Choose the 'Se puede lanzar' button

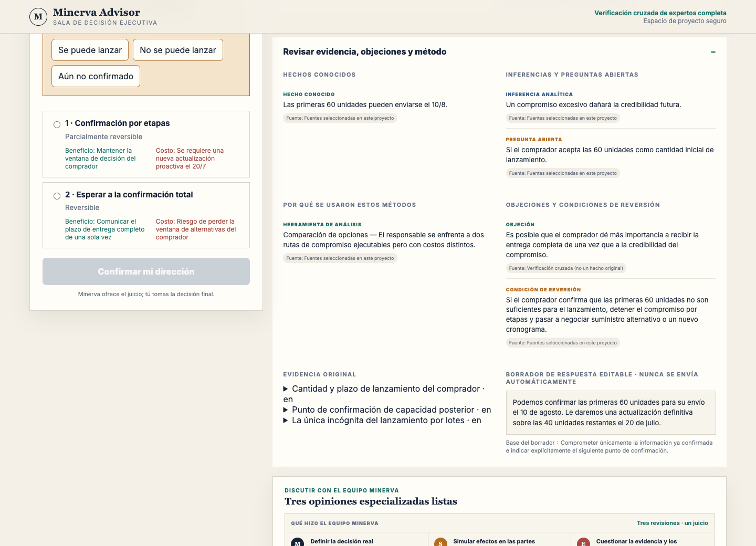90,50
